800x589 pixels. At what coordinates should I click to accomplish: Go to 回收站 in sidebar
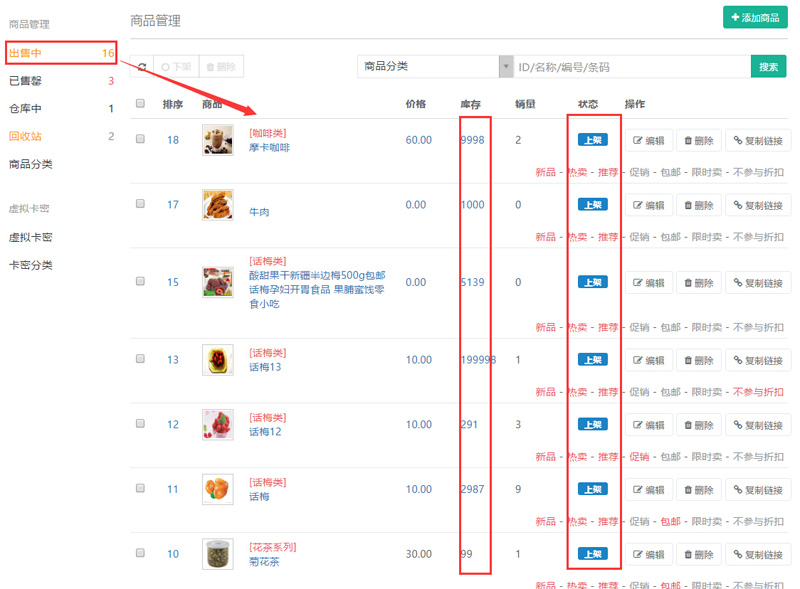[26, 137]
